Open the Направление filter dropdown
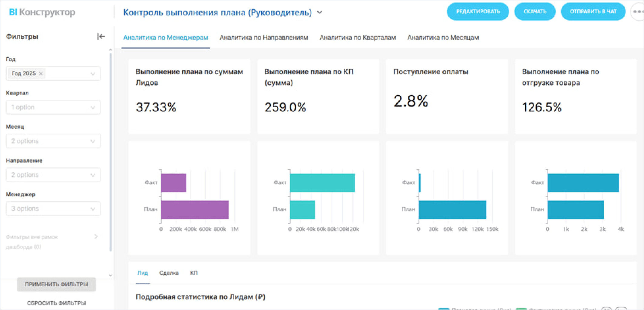 (x=53, y=175)
